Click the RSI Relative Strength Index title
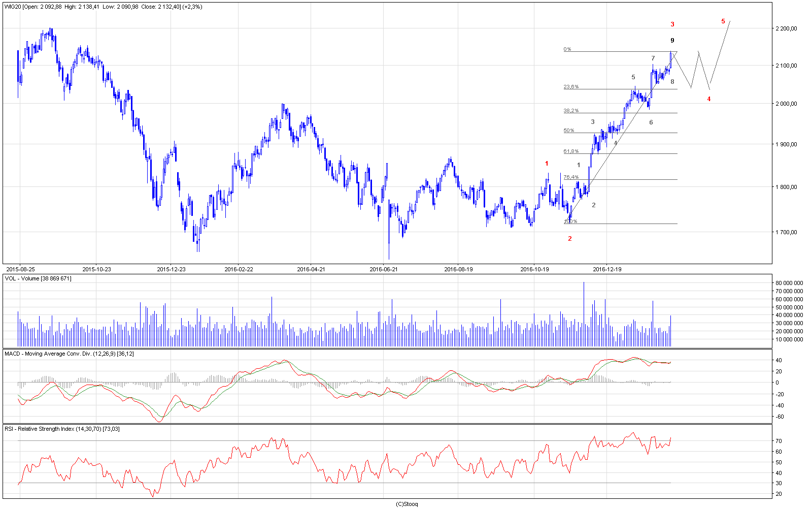 [62, 429]
